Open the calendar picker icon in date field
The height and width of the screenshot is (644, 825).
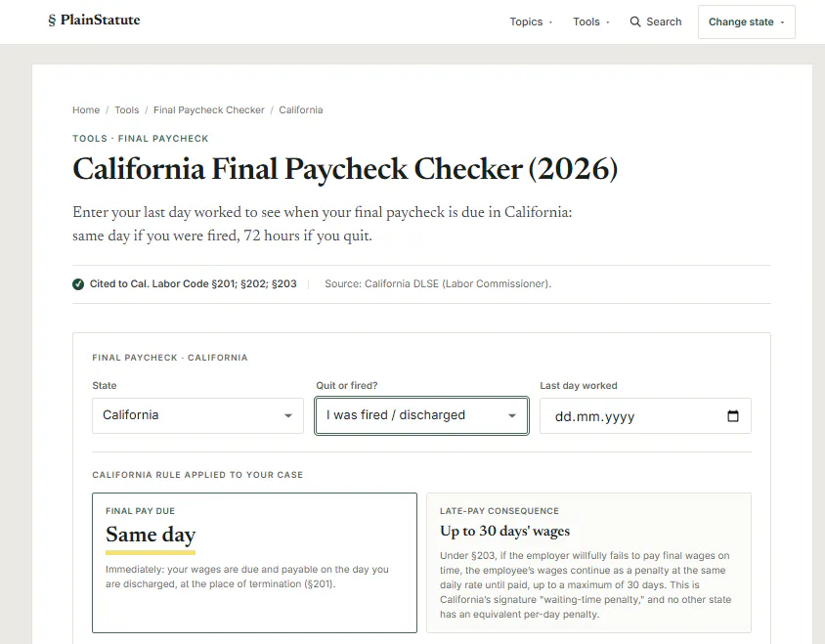click(732, 415)
